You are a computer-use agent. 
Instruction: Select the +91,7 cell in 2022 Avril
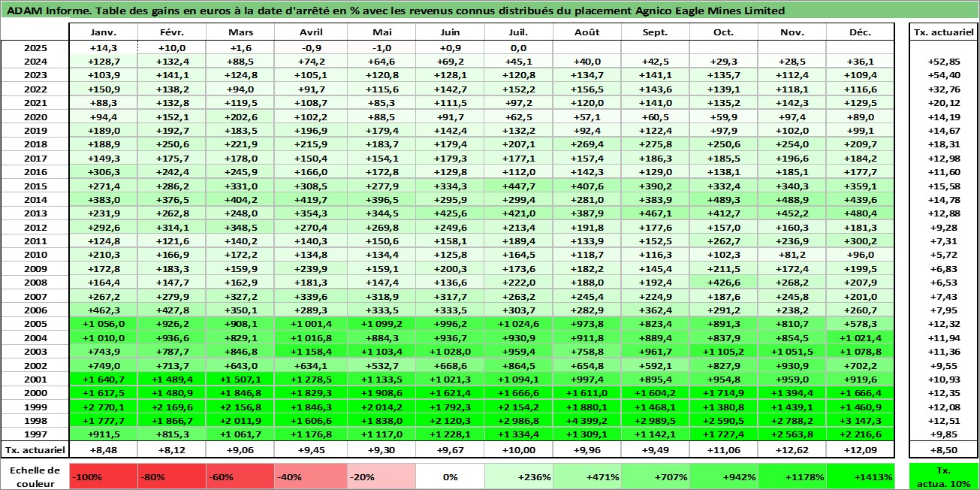point(309,89)
